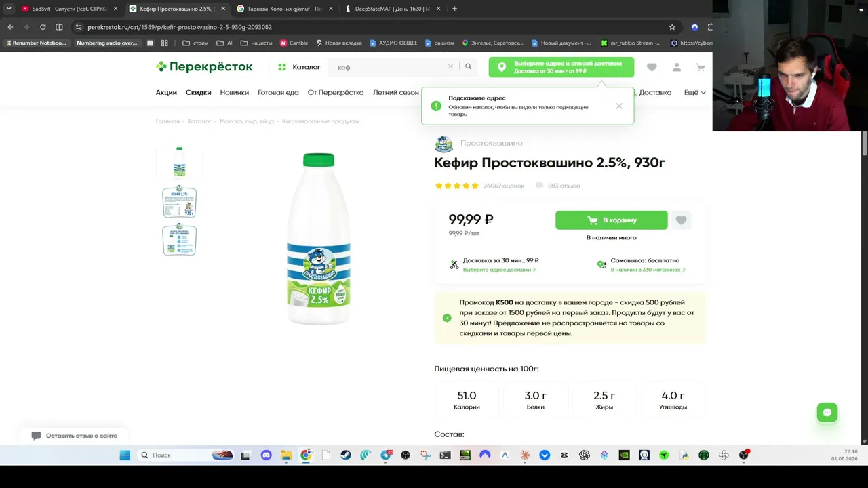Open the стрим bookmarks folder

195,43
